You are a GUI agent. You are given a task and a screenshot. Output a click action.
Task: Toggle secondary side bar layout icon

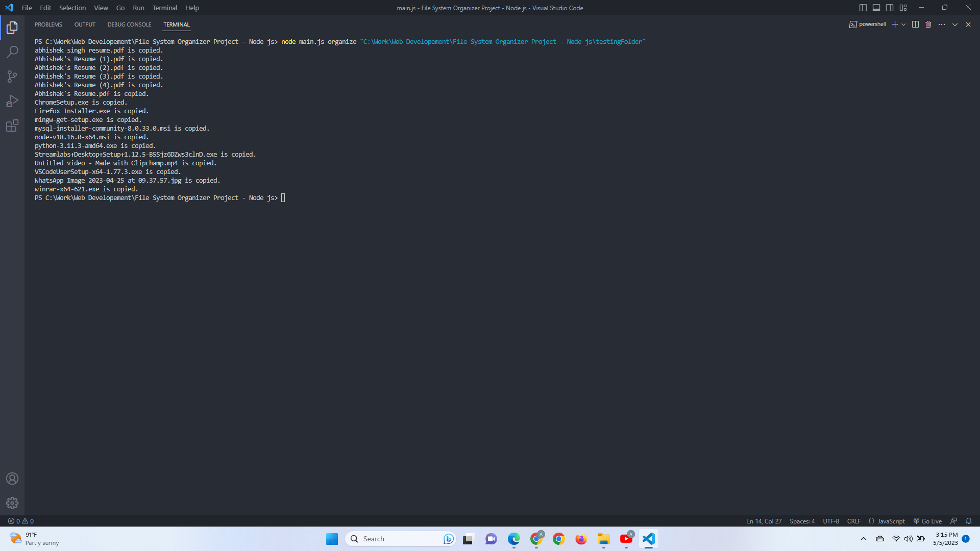pos(890,8)
